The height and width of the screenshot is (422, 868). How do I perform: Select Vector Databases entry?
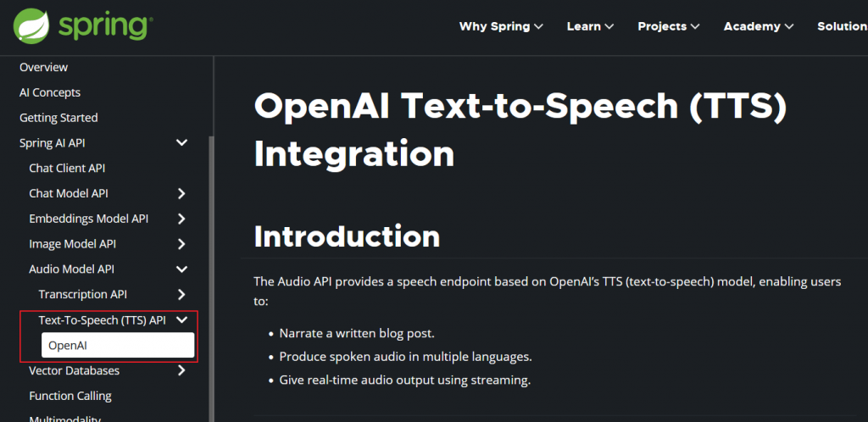(x=75, y=370)
